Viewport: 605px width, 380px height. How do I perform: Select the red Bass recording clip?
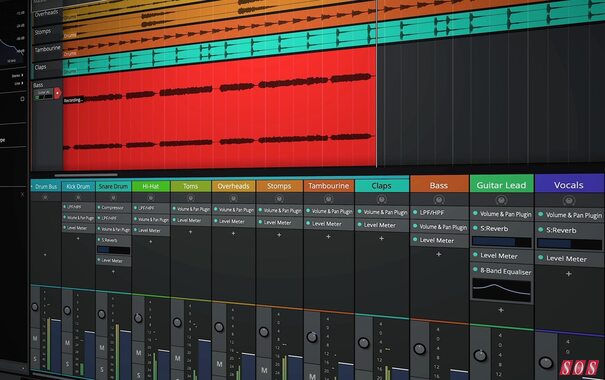(x=220, y=110)
